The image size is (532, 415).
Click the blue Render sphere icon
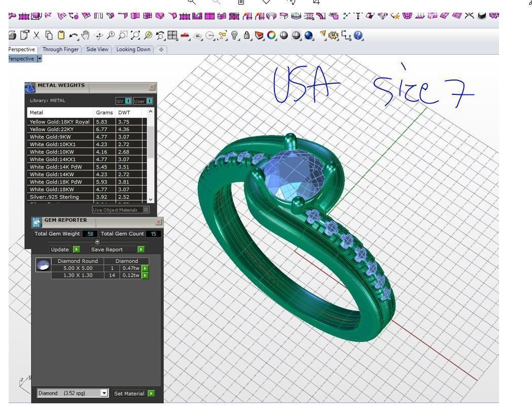(x=308, y=36)
